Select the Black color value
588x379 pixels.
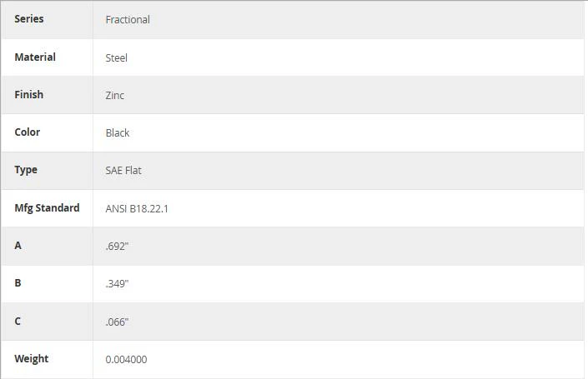tap(118, 132)
